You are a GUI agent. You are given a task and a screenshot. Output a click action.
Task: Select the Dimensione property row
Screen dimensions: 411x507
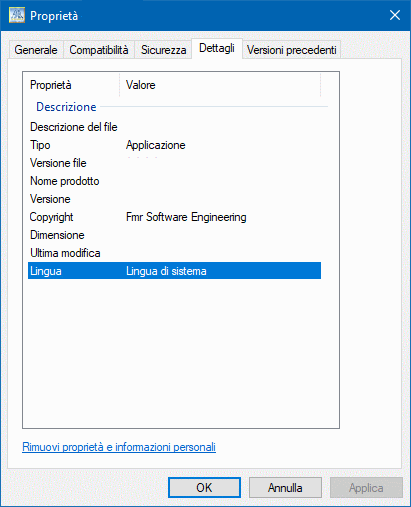tap(174, 235)
